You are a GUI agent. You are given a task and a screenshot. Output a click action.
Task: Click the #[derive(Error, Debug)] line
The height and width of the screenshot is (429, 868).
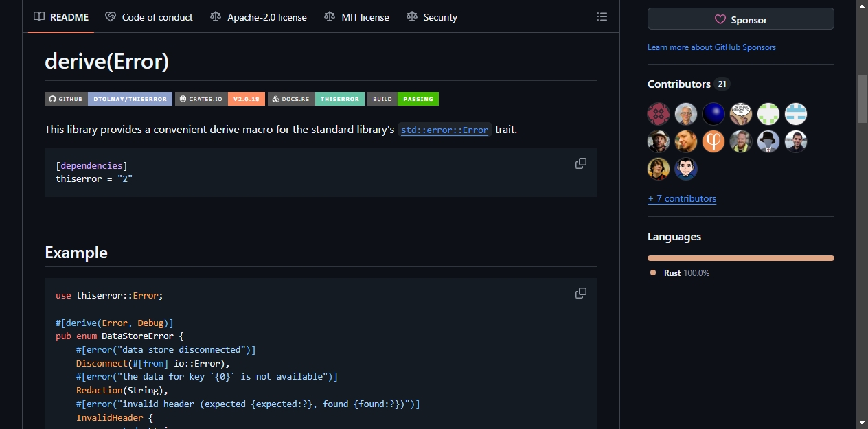(x=115, y=323)
